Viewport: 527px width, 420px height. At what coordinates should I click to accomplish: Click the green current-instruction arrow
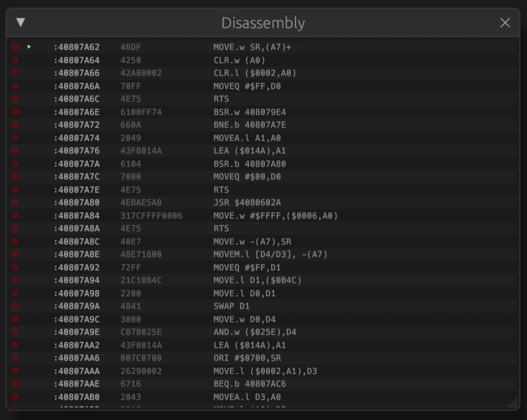[29, 47]
